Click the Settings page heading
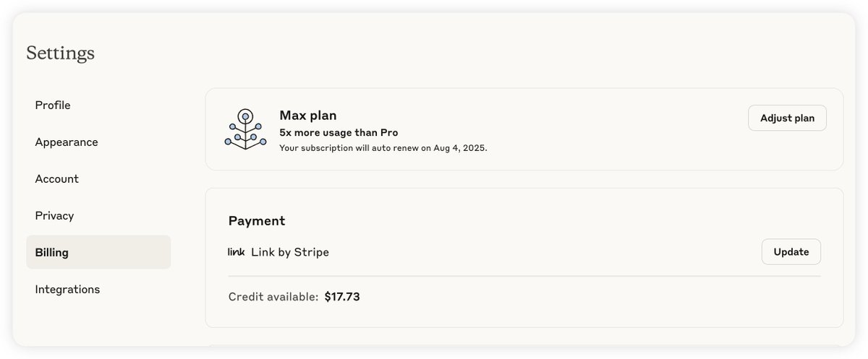Viewport: 868px width, 359px height. (61, 53)
